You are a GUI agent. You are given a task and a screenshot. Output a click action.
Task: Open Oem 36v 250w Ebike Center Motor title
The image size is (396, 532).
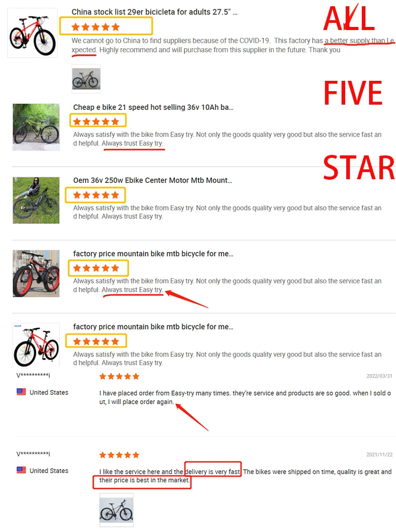[x=152, y=180]
